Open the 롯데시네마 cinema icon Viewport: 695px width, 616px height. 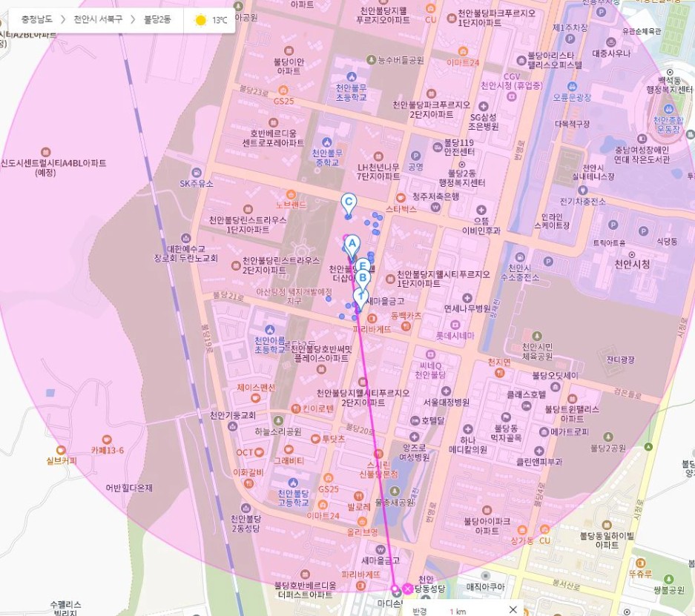coord(455,325)
